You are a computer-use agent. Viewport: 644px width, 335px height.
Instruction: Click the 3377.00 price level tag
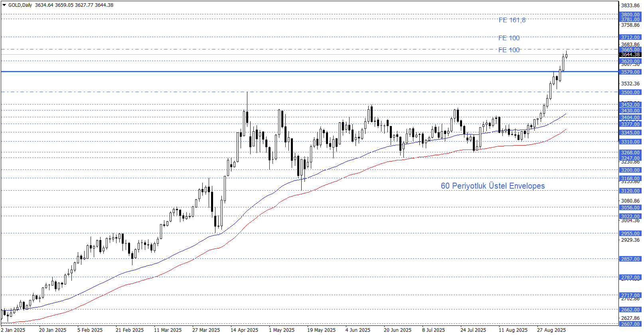click(630, 124)
